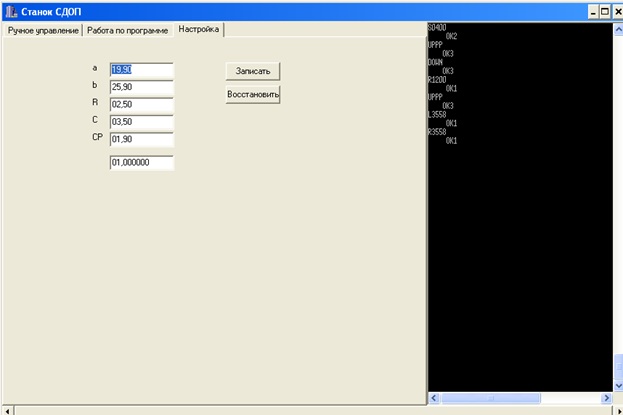Click the R1200 line in console
623x415 pixels.
coord(437,80)
